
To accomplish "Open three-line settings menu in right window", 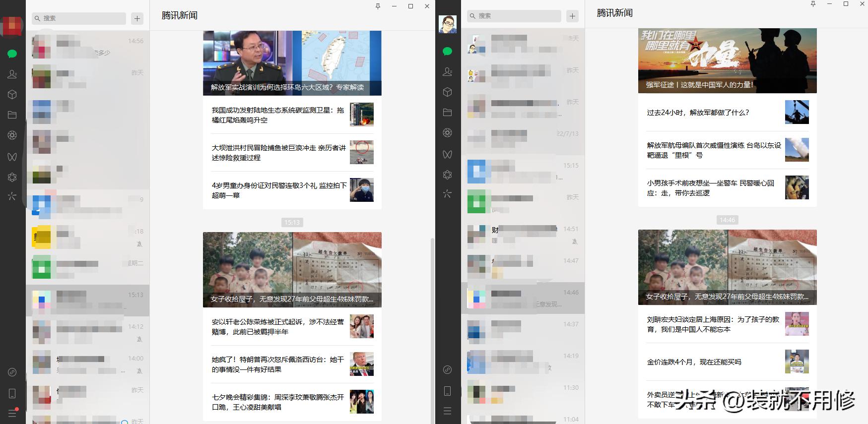I will point(447,411).
